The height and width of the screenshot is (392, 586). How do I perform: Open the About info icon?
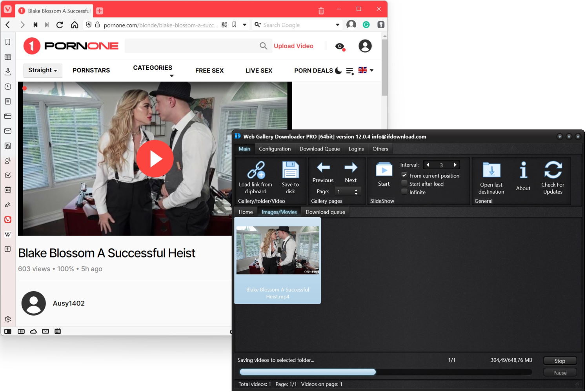click(x=523, y=176)
